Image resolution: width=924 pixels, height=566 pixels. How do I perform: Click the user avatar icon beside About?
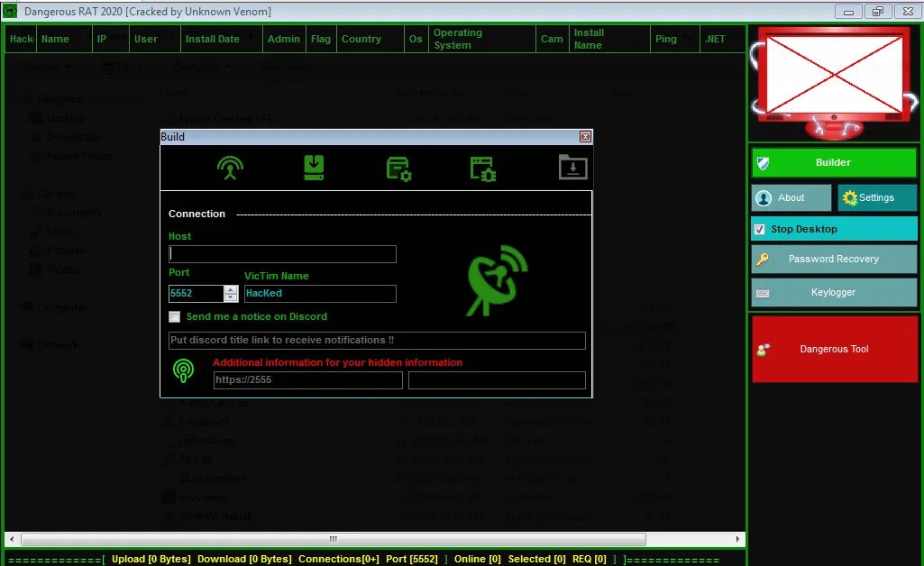tap(764, 198)
